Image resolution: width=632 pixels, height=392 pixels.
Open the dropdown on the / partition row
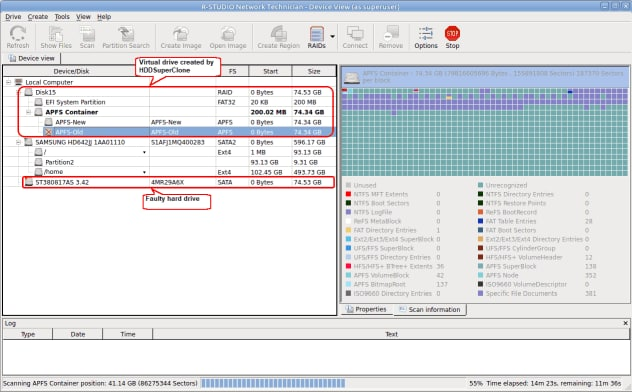point(144,152)
